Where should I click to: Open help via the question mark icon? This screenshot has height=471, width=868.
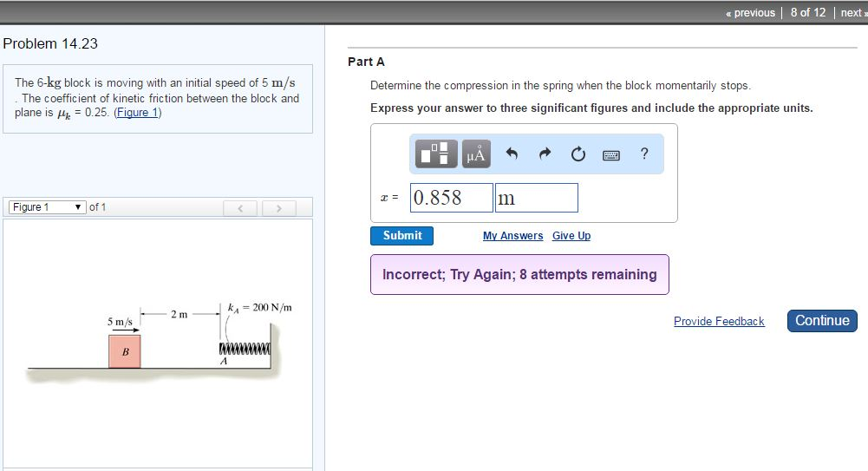pos(643,154)
